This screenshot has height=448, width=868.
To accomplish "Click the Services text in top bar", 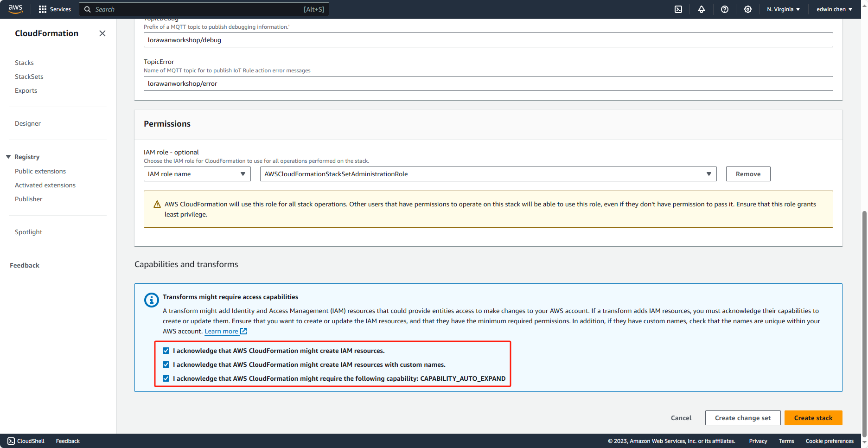I will [x=60, y=9].
